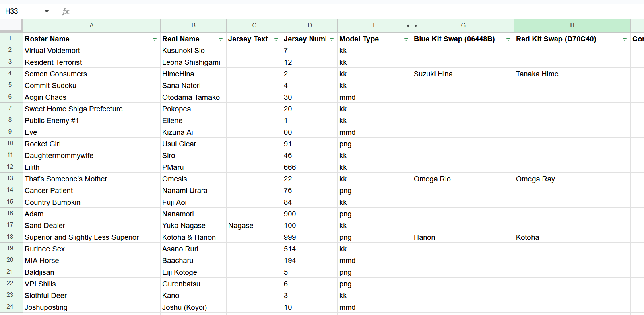This screenshot has height=315, width=644.
Task: Select the jersey number '666' cell
Action: (310, 167)
